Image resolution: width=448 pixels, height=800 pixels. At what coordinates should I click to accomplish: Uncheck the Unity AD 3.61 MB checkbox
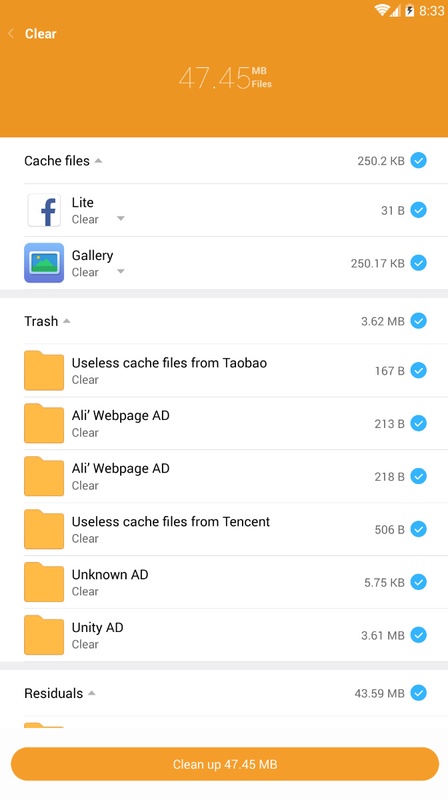coord(418,635)
